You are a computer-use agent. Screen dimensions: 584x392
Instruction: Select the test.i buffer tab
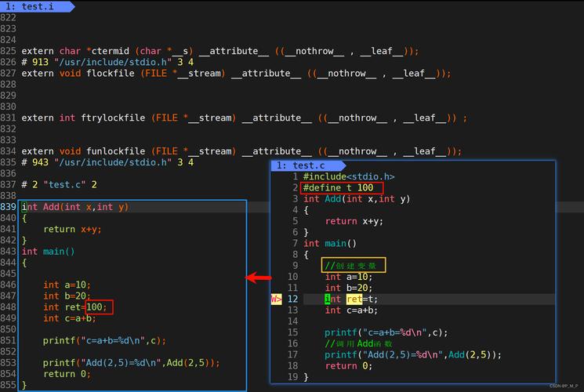click(x=35, y=6)
